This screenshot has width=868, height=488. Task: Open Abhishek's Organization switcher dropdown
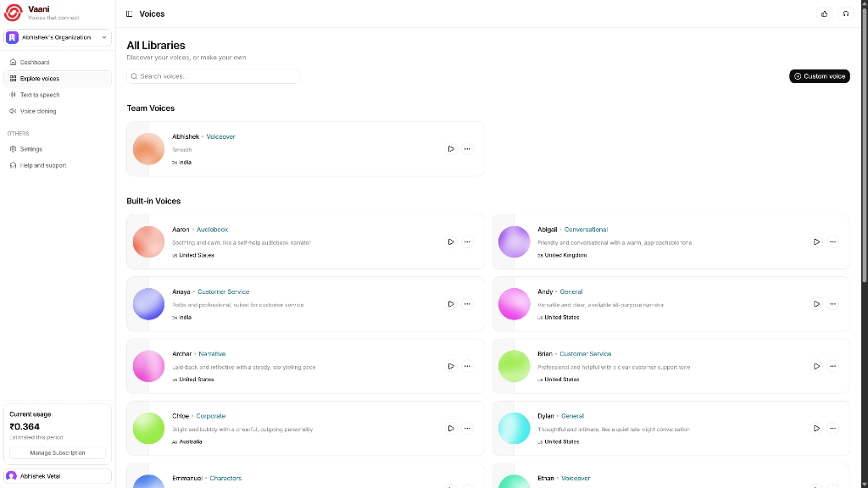click(x=58, y=37)
